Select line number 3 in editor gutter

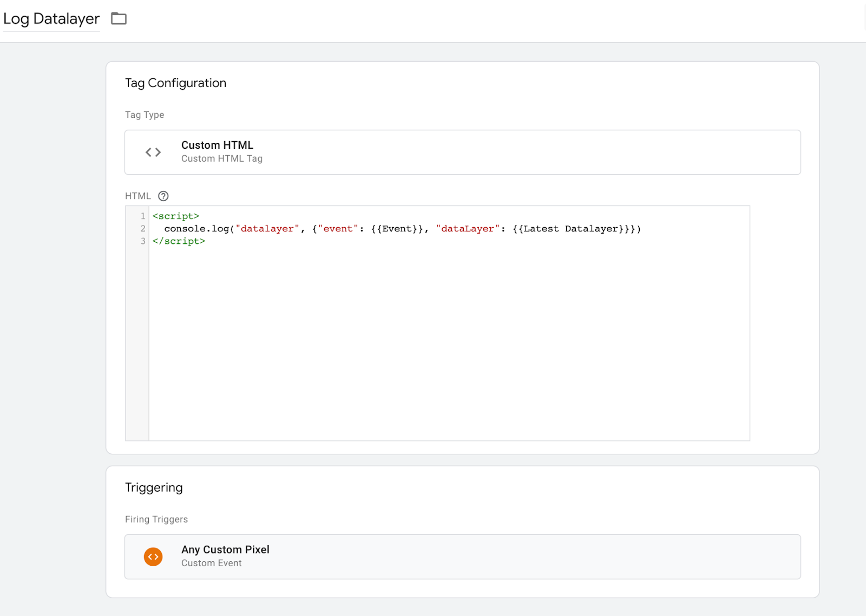click(143, 241)
